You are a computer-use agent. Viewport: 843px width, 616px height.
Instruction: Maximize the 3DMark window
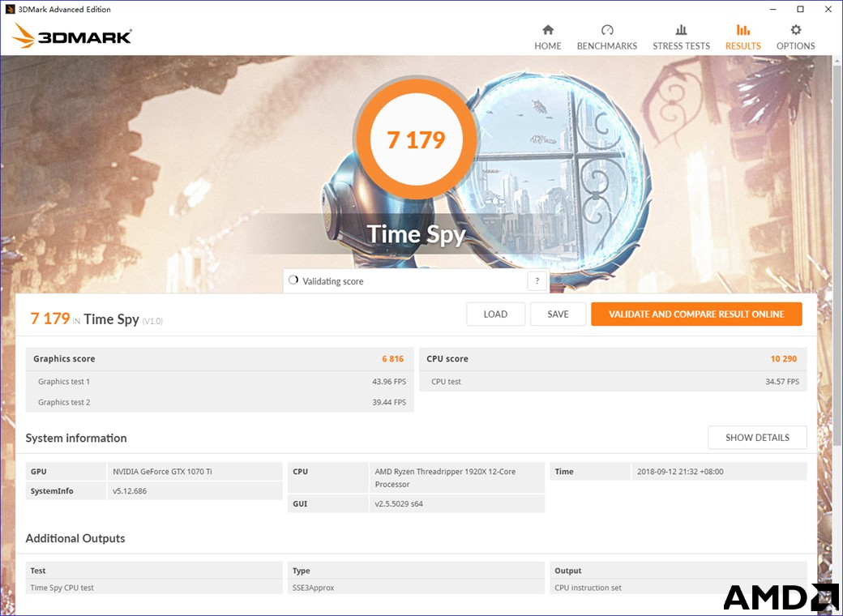(x=801, y=9)
